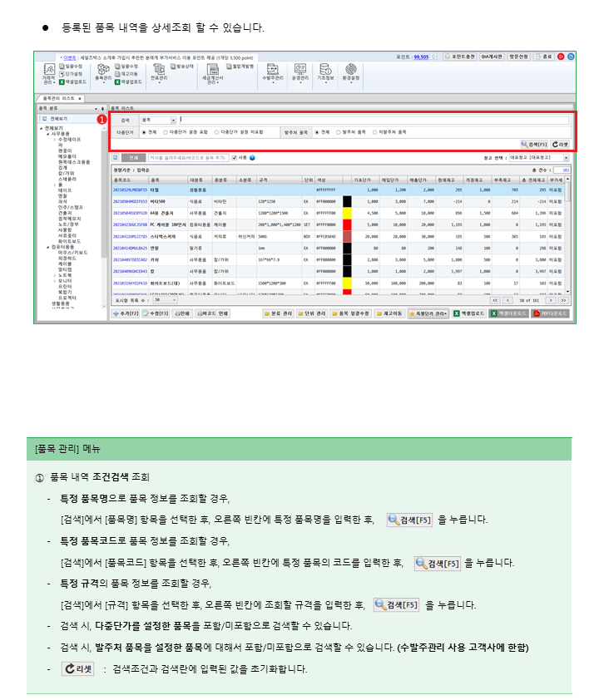The height and width of the screenshot is (700, 599).
Task: Expand the 노트북 tree node
Action: [55, 275]
